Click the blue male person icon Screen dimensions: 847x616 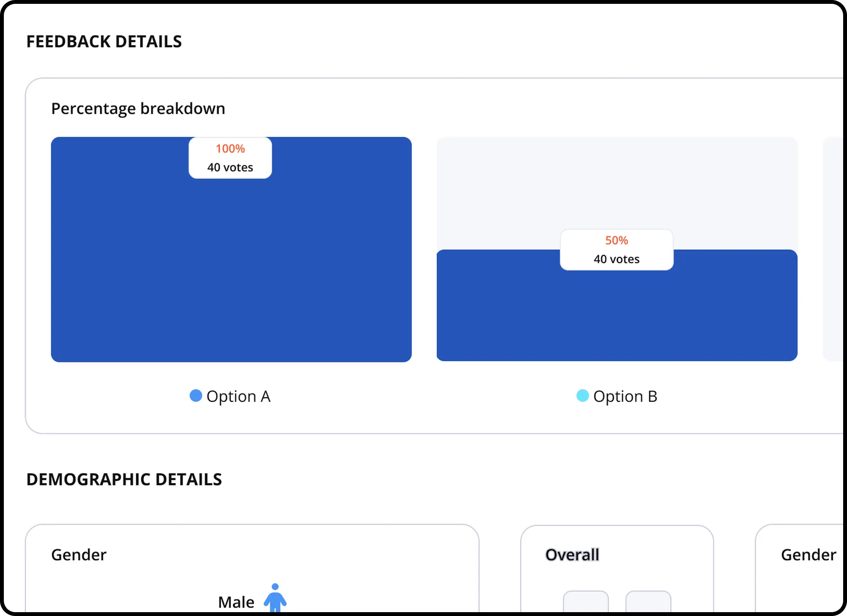tap(275, 597)
